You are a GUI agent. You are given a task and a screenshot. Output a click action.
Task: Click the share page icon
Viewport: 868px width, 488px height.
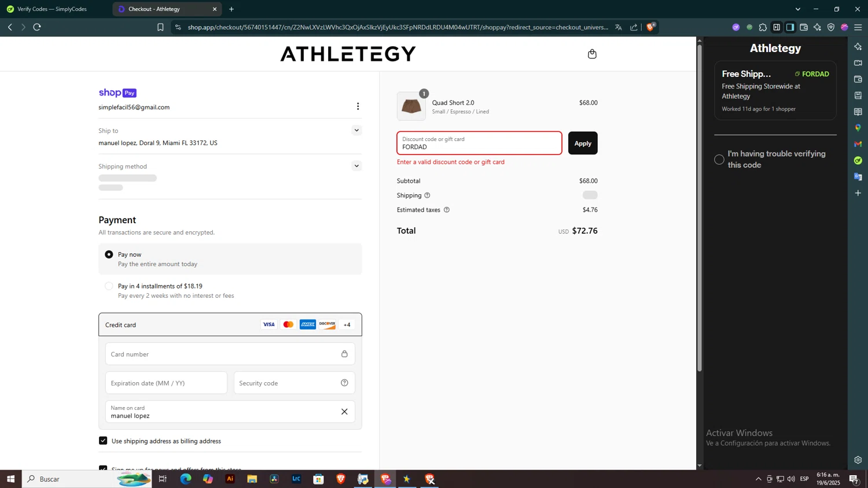pyautogui.click(x=634, y=27)
